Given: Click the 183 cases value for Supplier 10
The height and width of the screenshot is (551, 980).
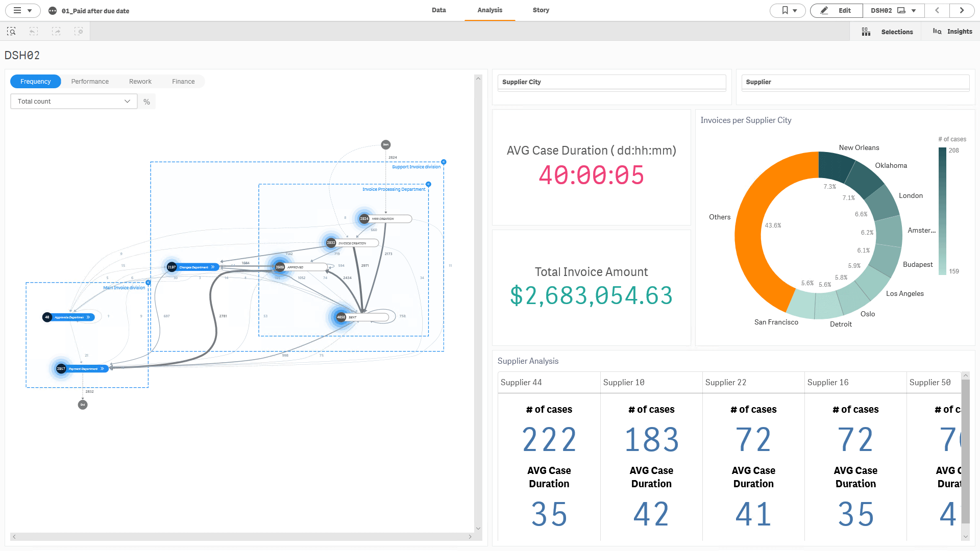Looking at the screenshot, I should (x=652, y=440).
